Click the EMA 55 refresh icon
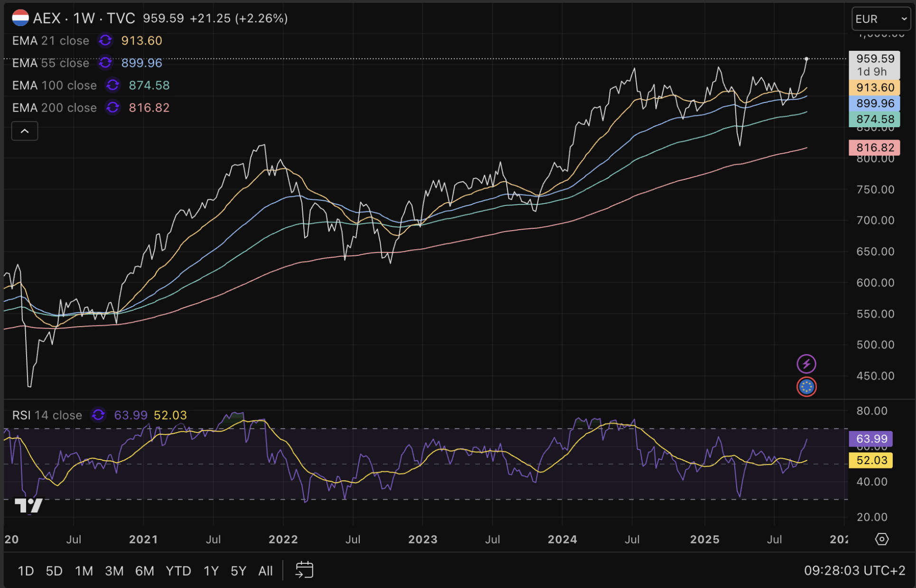 click(x=105, y=63)
